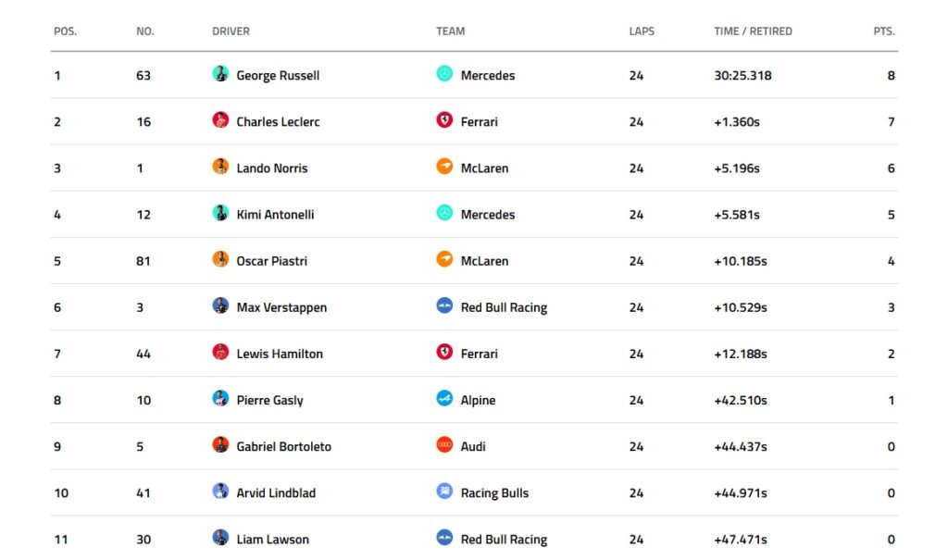Viewport: 948px width, 560px height.
Task: Open Kimi Antonelli driver link
Action: 275,215
